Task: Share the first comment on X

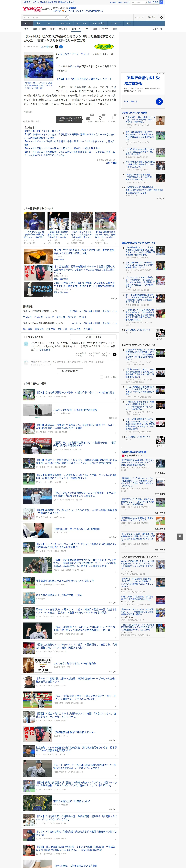Action: tap(115, 354)
